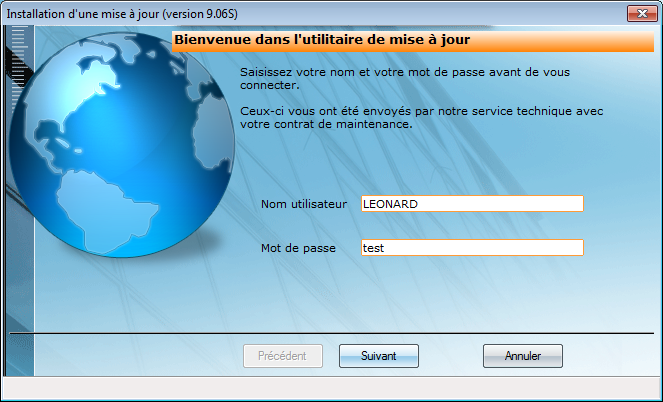Focus the Nom utilisateur field containing LEONARD

click(472, 204)
